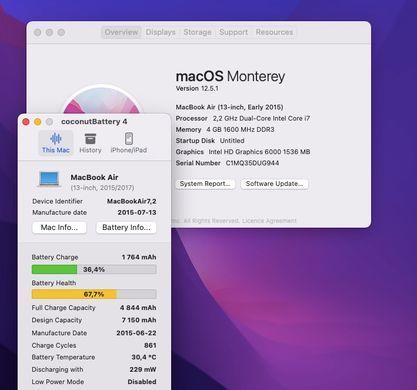Click the 229 mW discharging value

[143, 370]
